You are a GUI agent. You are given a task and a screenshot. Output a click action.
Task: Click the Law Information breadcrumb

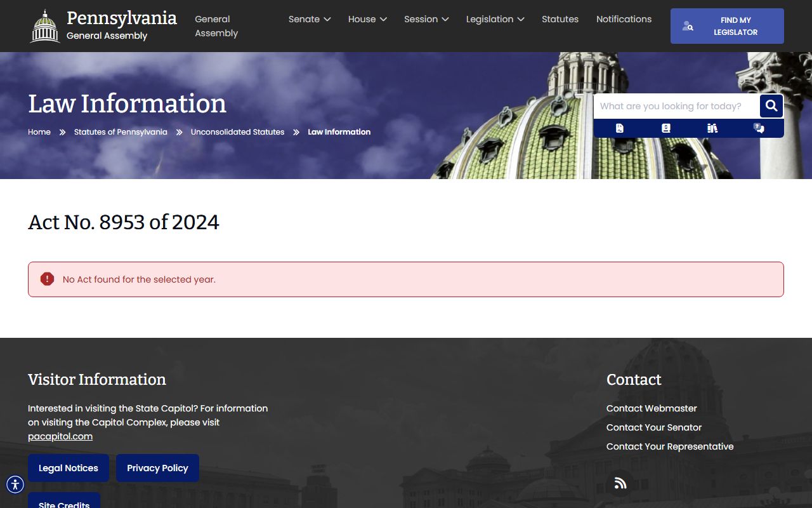tap(339, 132)
